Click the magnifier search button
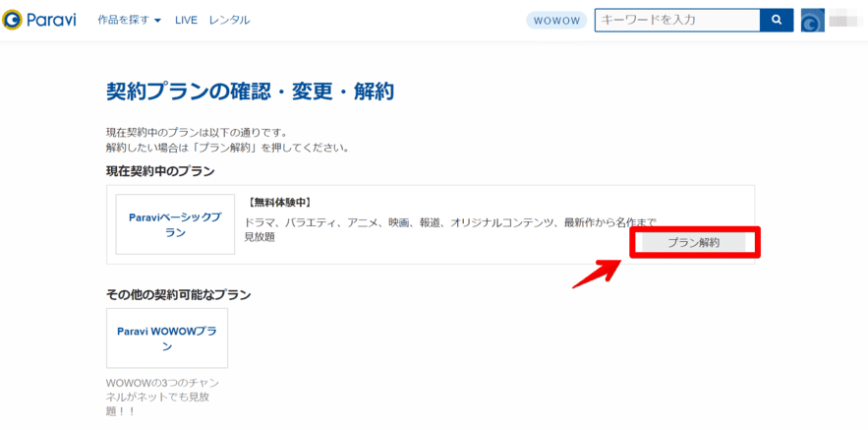 [x=777, y=20]
